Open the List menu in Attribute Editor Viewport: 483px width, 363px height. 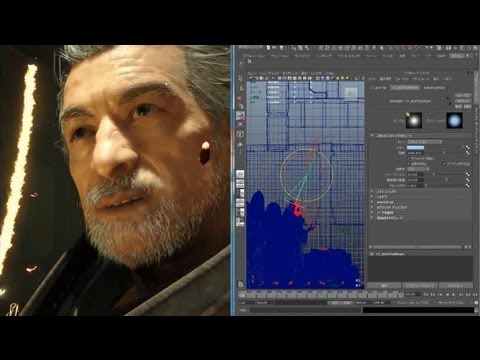371,79
